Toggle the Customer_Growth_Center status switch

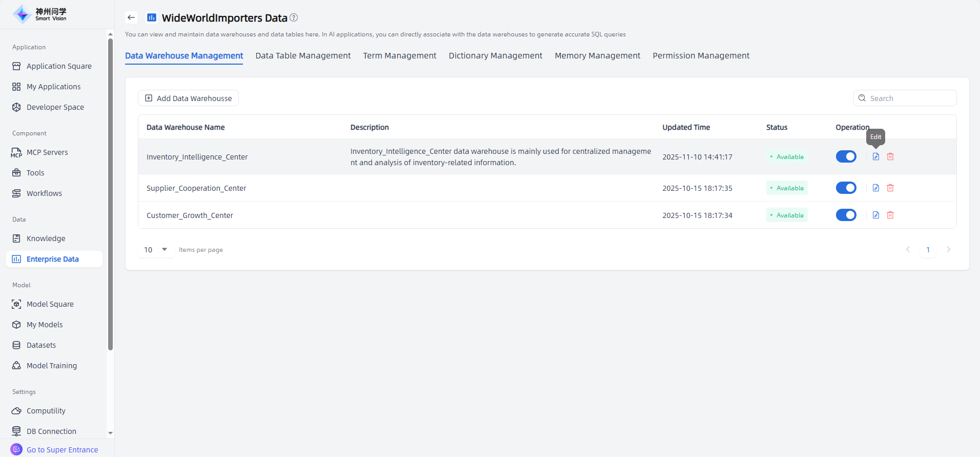[x=846, y=215]
